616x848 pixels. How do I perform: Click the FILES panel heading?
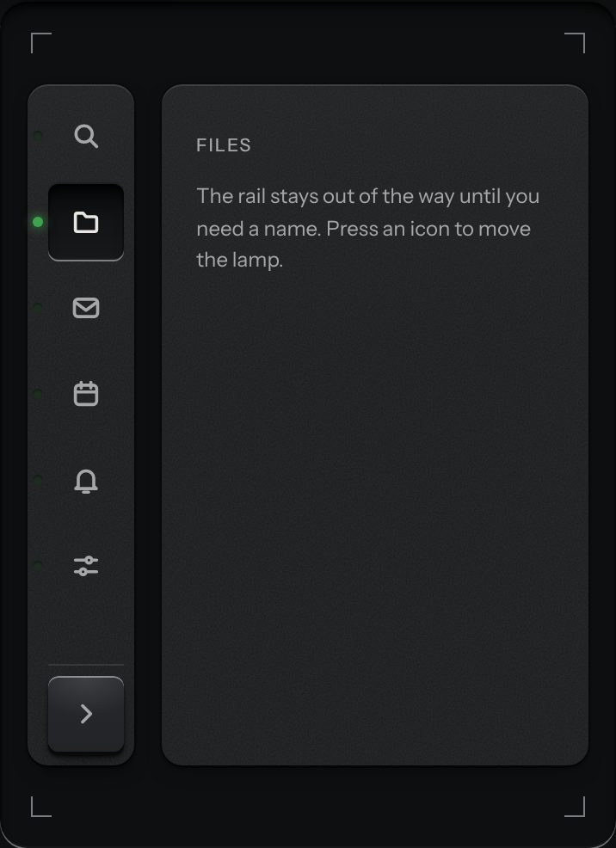pyautogui.click(x=224, y=145)
